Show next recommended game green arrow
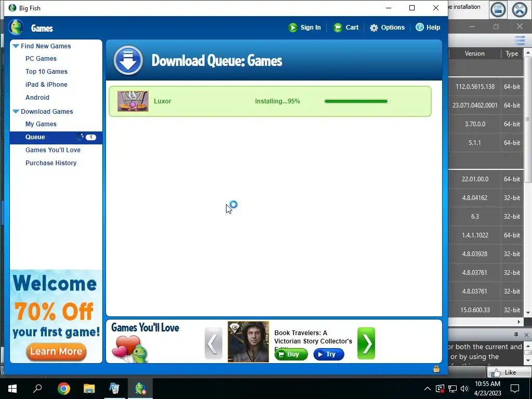Image resolution: width=532 pixels, height=399 pixels. point(366,343)
